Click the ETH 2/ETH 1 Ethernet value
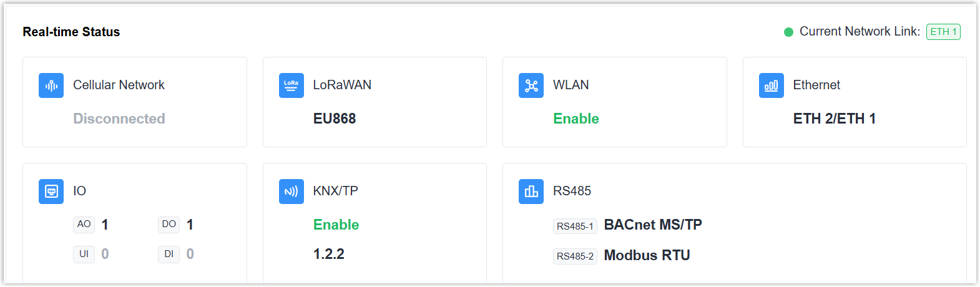This screenshot has height=287, width=980. pyautogui.click(x=834, y=119)
